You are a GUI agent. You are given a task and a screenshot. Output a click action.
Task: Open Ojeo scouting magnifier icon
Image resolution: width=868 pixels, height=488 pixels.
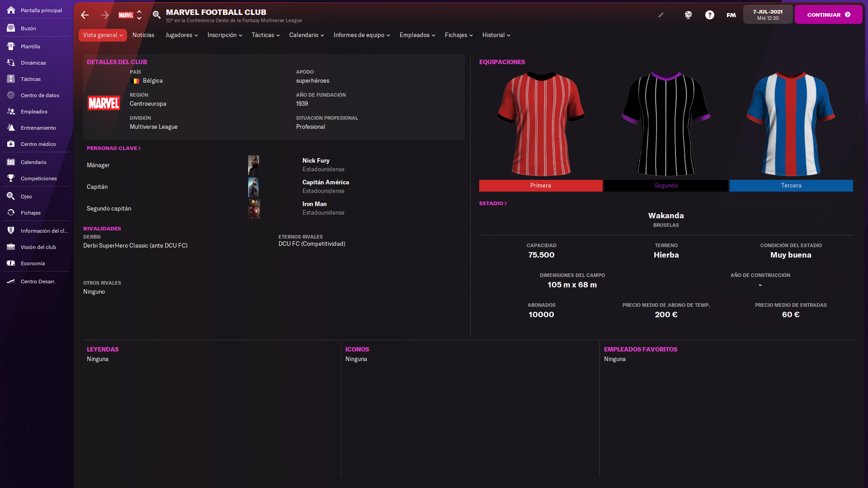11,196
